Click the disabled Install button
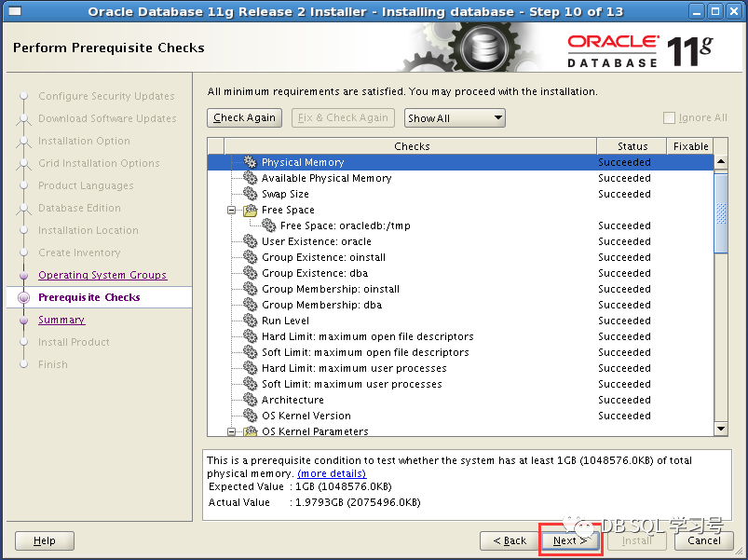 tap(637, 540)
